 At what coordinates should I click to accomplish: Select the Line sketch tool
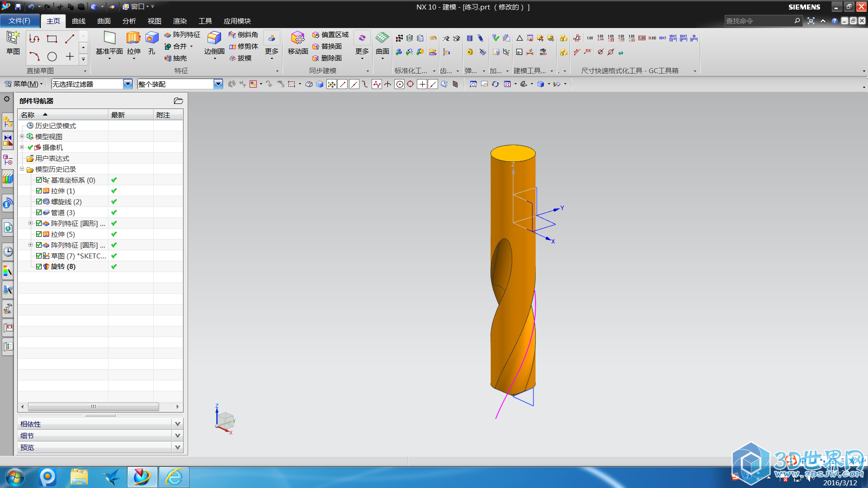pyautogui.click(x=70, y=39)
